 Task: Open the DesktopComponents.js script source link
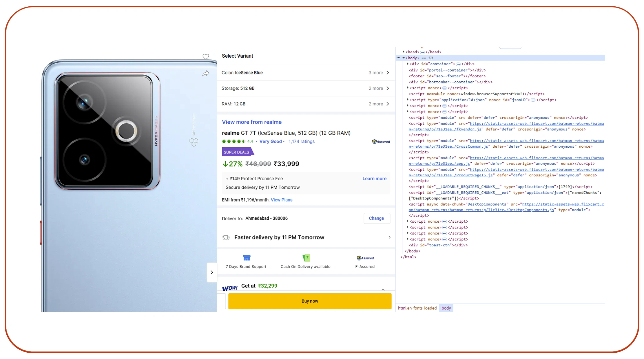506,207
